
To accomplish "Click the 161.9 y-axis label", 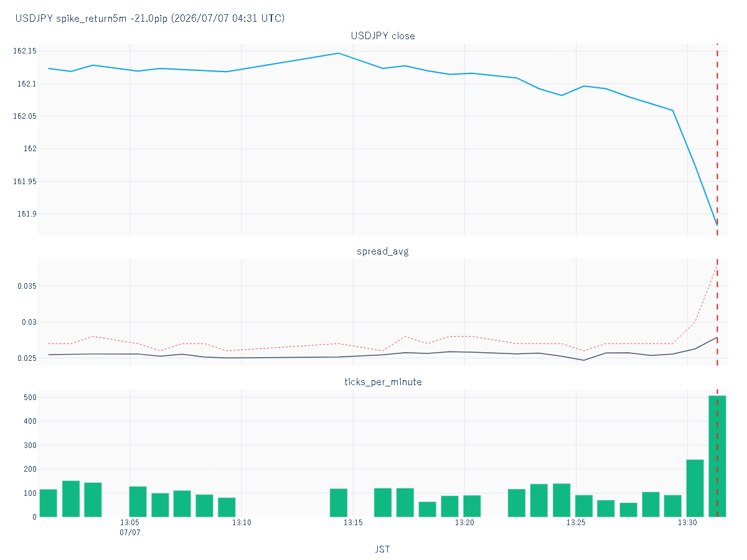I will point(27,214).
